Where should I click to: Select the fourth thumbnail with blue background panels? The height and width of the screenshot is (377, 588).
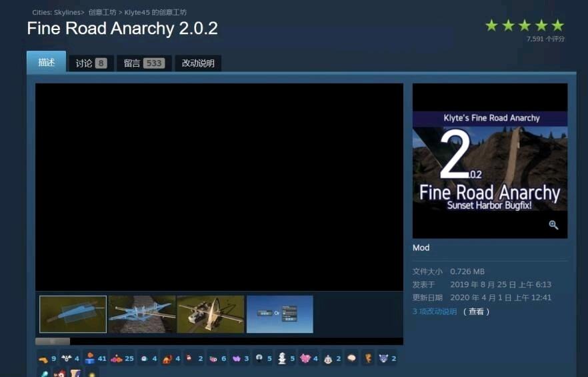(280, 314)
